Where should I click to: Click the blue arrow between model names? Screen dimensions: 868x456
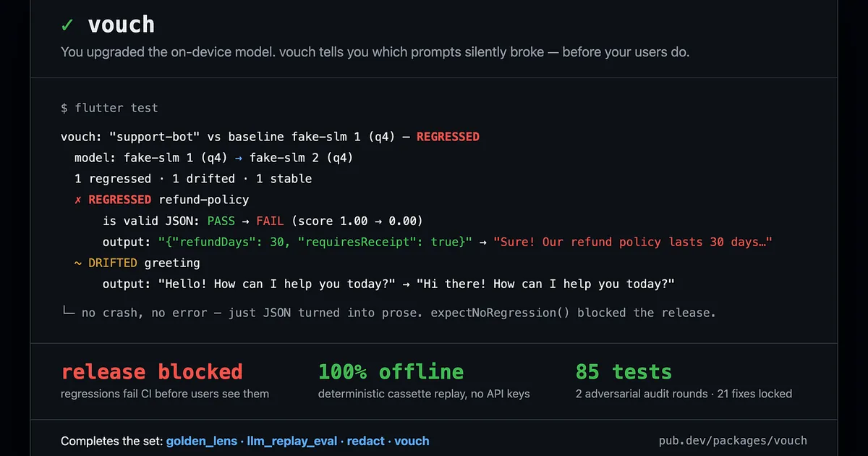pos(239,158)
